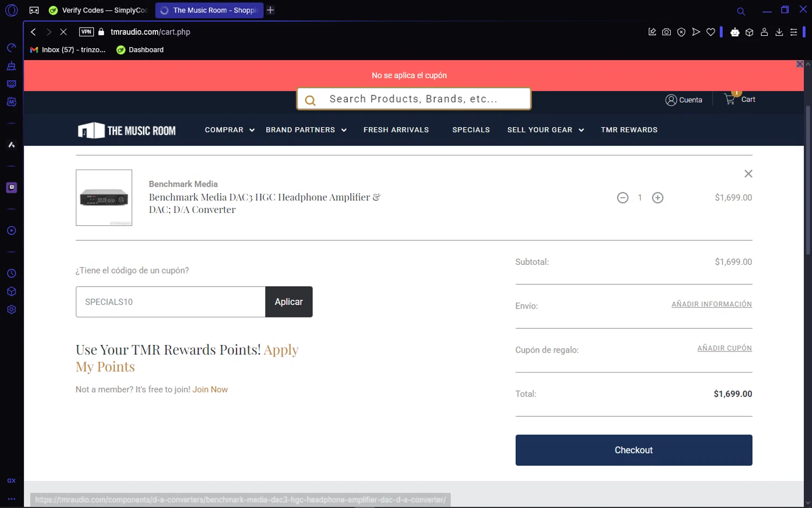Click the Benchmark Media brand text

pos(183,184)
